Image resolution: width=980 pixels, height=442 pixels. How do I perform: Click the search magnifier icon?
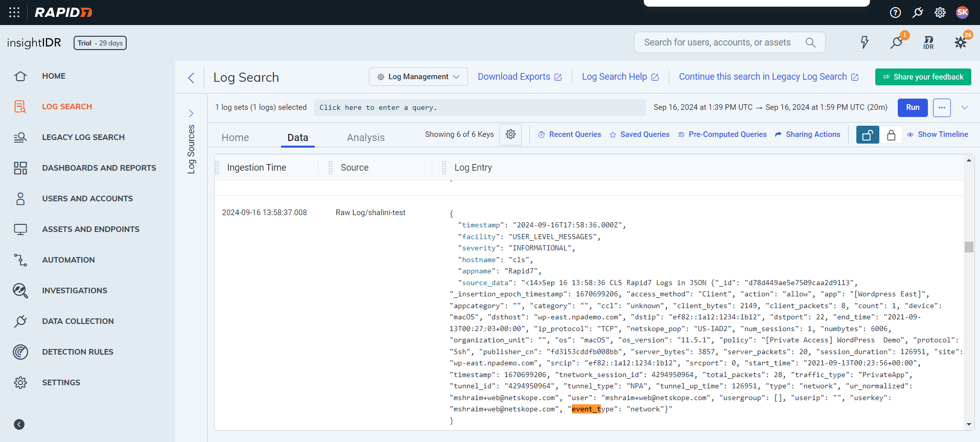tap(810, 42)
